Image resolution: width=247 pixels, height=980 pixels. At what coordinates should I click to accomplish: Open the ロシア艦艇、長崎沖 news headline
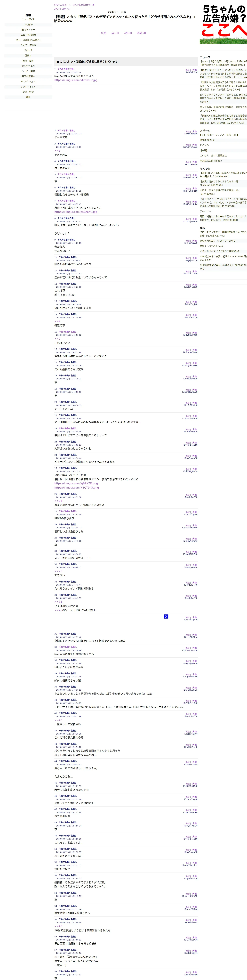pos(223,109)
